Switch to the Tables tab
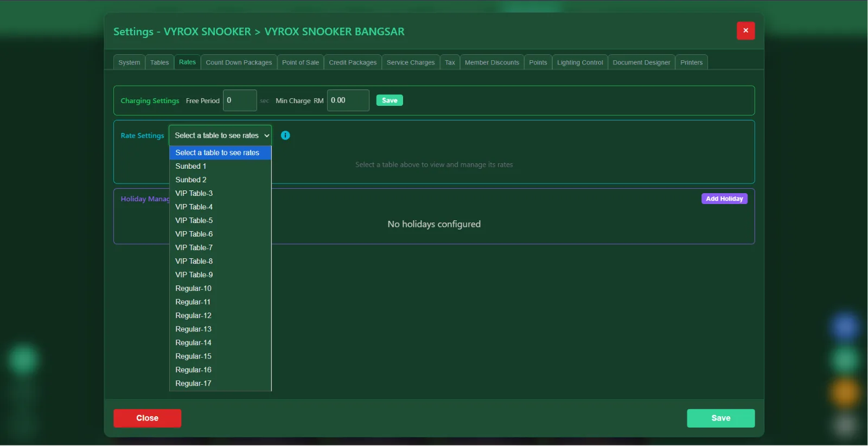868x446 pixels. tap(159, 62)
